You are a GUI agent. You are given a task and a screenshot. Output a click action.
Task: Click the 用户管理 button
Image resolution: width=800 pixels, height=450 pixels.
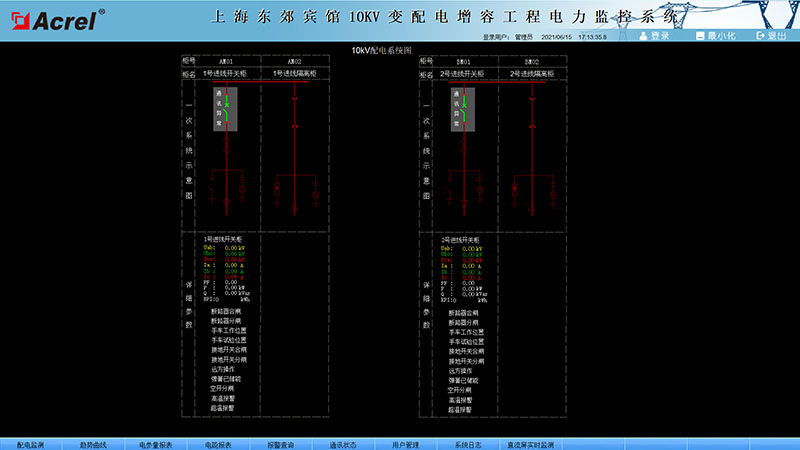(x=405, y=443)
